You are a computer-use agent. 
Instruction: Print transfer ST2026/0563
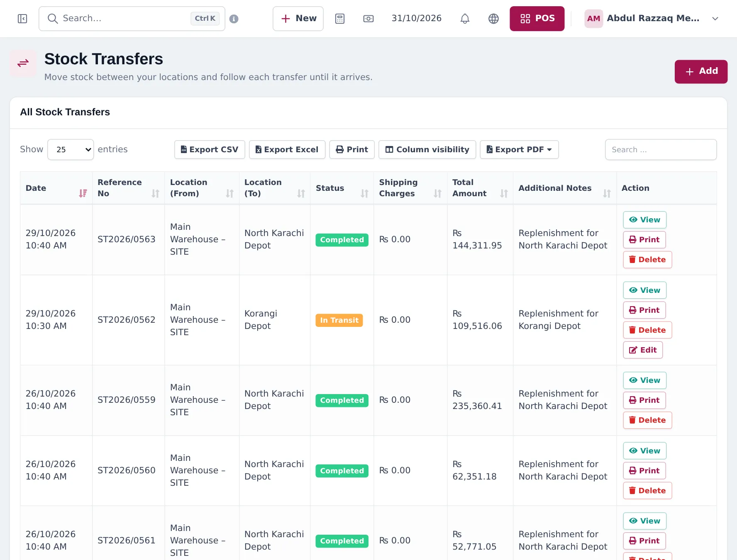click(x=644, y=240)
